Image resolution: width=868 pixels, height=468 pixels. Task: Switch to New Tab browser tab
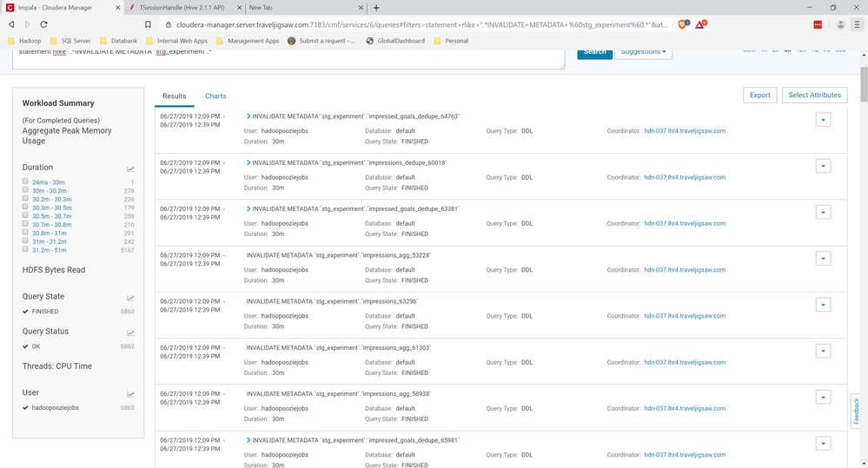pos(304,8)
